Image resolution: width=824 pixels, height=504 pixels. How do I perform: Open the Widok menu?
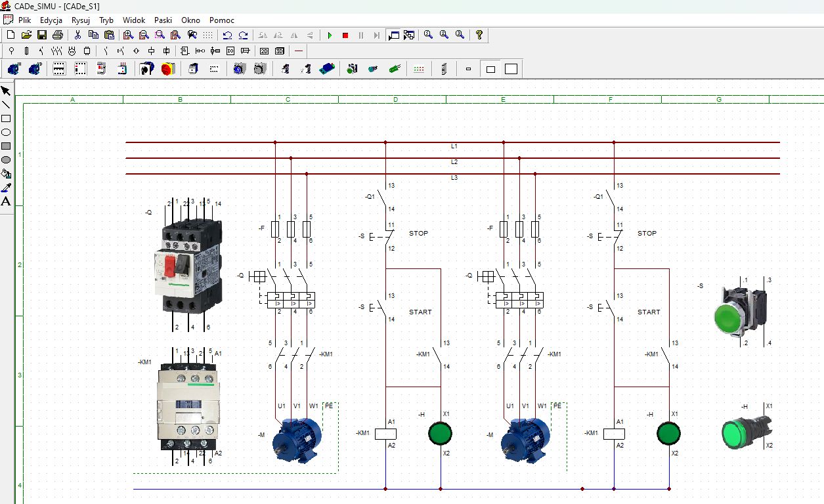tap(134, 20)
